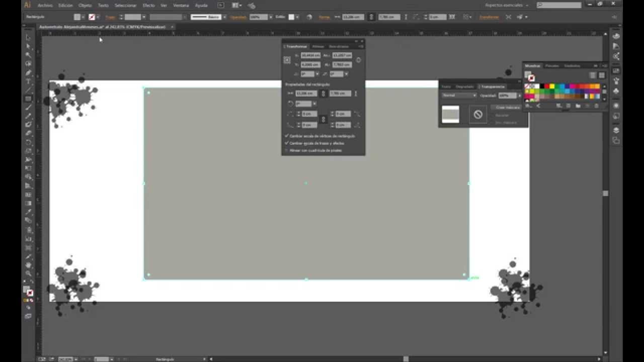Select the Pen tool

click(x=28, y=72)
